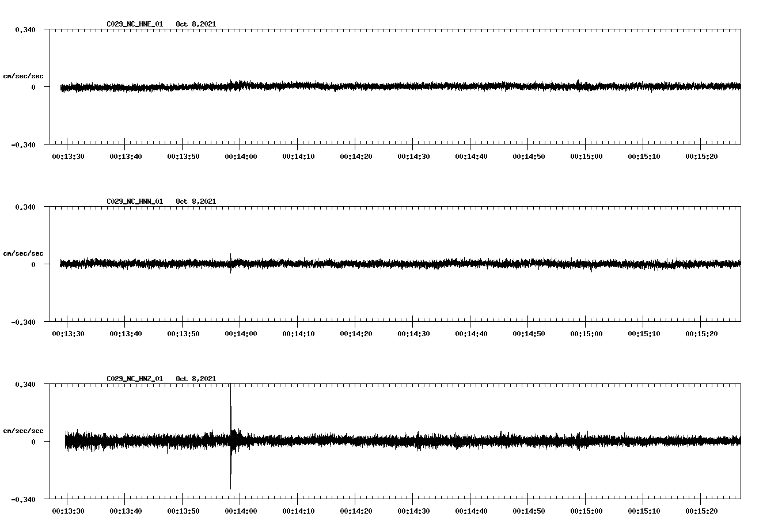This screenshot has height=532, width=782.
Task: Click the large spike in the HNZ trace
Action: pos(230,438)
